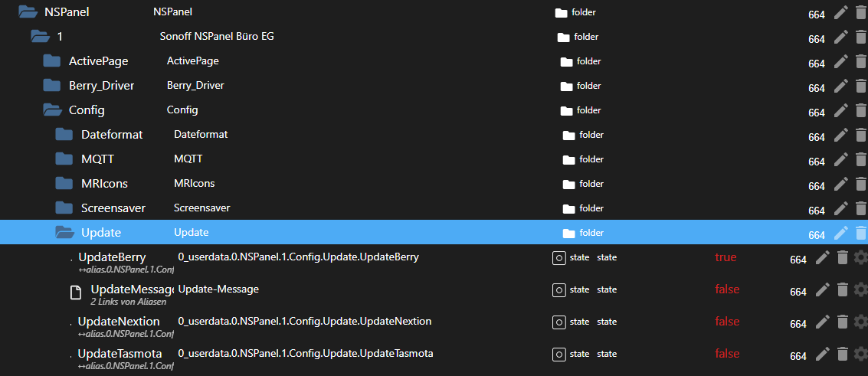Select the UpdateBerry tree entry
The image size is (868, 376).
tap(112, 257)
